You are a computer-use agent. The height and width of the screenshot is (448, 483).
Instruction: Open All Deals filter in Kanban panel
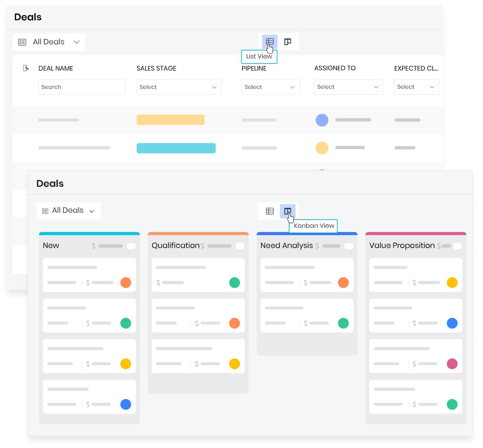pos(68,211)
